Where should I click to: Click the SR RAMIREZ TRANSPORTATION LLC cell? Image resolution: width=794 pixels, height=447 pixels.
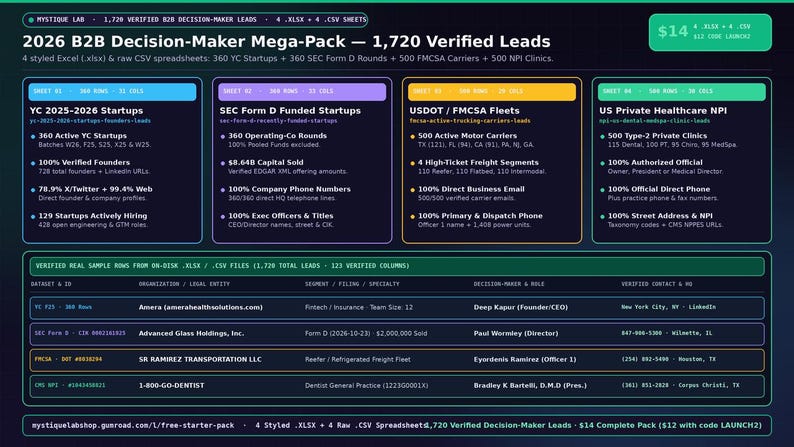tap(200, 359)
